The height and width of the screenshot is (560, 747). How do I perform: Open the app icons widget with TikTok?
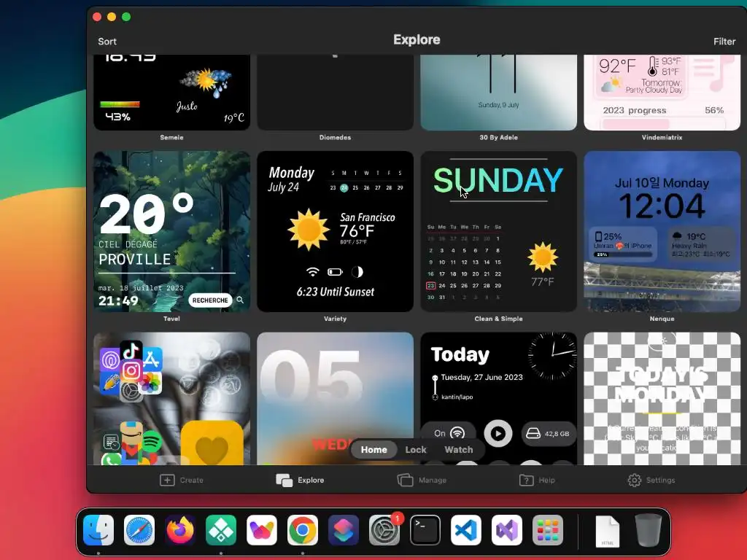pyautogui.click(x=172, y=399)
